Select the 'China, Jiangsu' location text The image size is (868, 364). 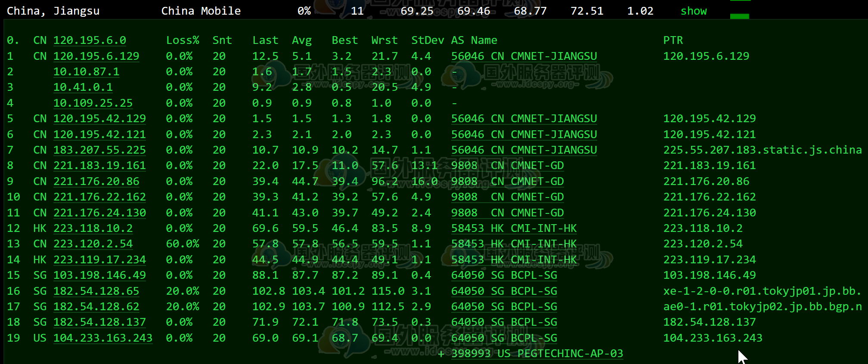(53, 11)
